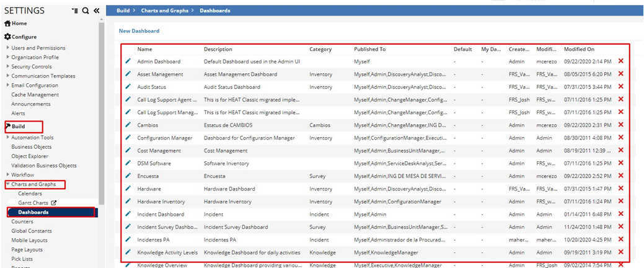Select Calendars under Charts and Graphs
The width and height of the screenshot is (644, 268).
[x=30, y=194]
